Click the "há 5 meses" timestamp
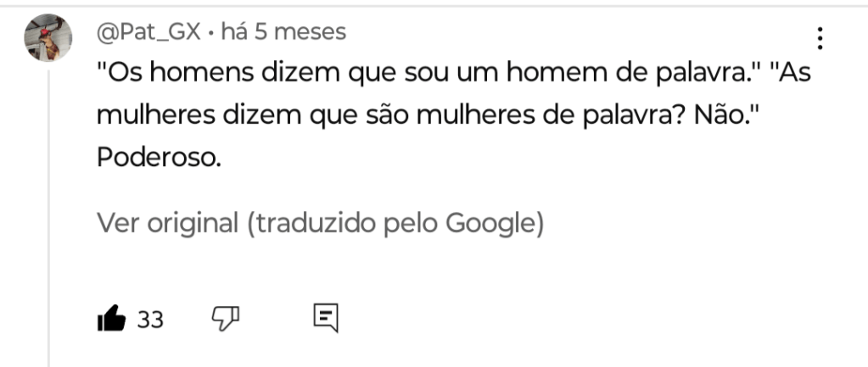This screenshot has width=868, height=367. pos(283,32)
